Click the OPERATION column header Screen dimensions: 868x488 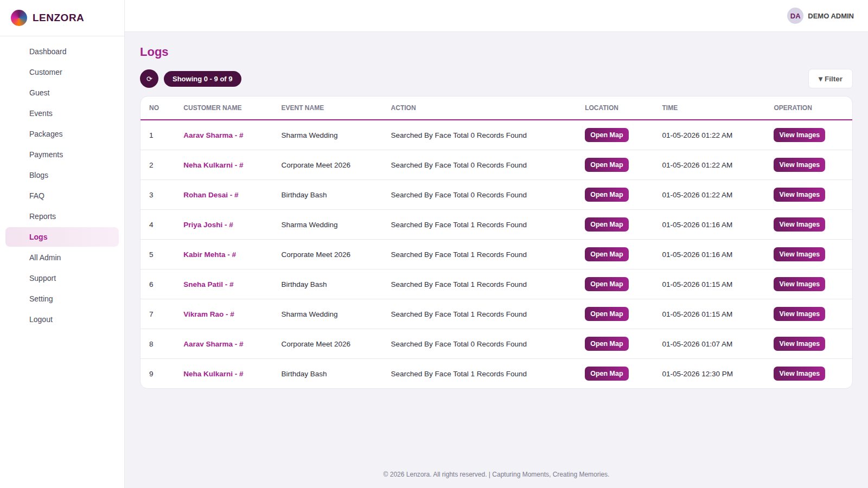pyautogui.click(x=793, y=108)
